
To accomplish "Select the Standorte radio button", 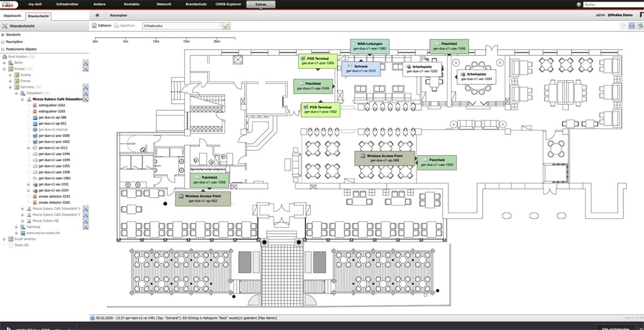I will point(3,34).
